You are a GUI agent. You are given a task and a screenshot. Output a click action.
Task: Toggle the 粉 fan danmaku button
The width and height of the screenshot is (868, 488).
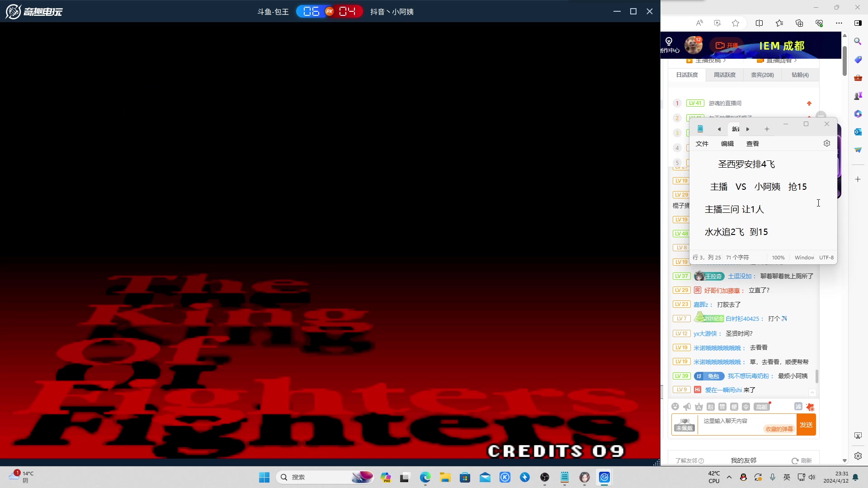[711, 407]
